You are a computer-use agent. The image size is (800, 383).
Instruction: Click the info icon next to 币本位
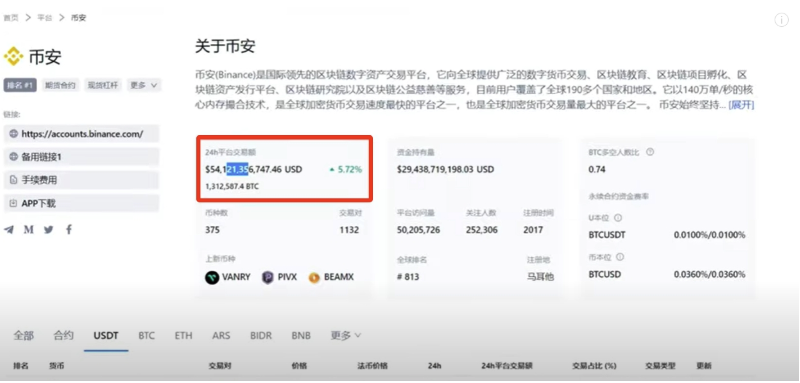[620, 257]
